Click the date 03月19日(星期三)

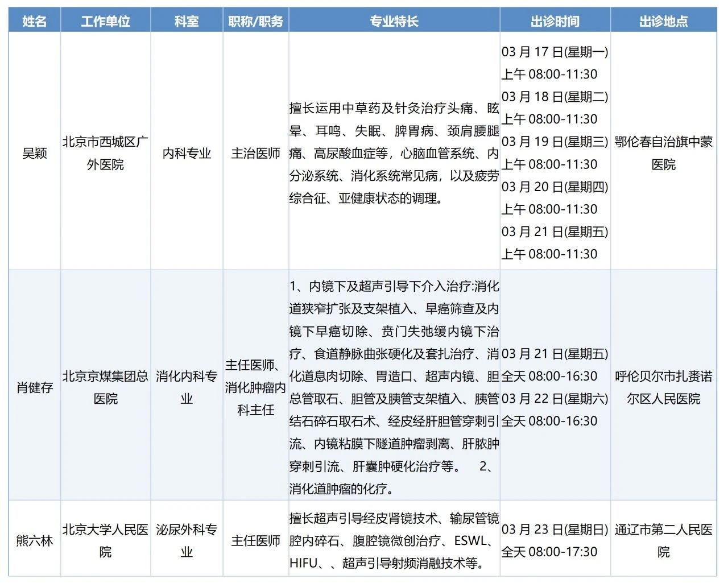[555, 142]
